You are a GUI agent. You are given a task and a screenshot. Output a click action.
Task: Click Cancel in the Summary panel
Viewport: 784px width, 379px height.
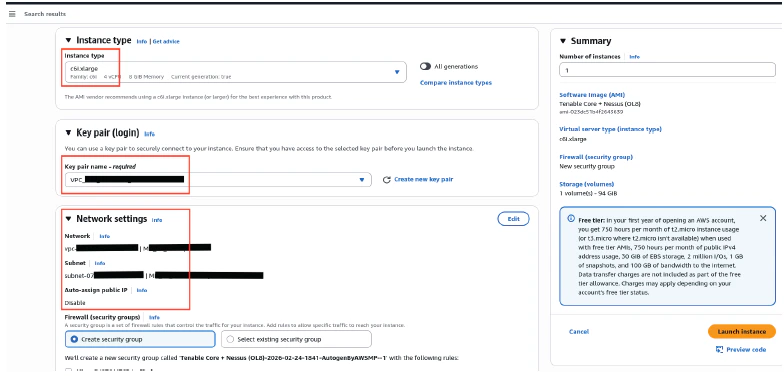(x=579, y=332)
